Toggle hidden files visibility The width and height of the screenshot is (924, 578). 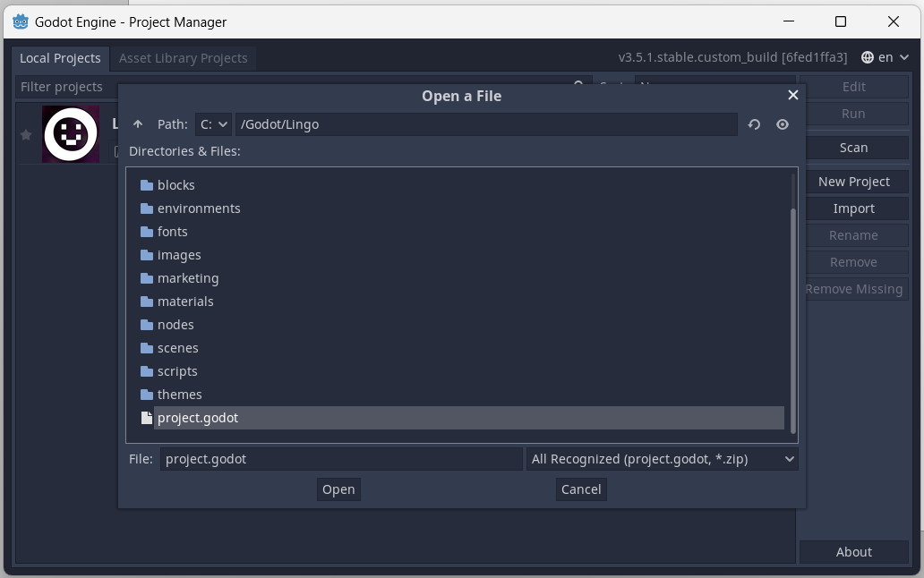[x=783, y=124]
